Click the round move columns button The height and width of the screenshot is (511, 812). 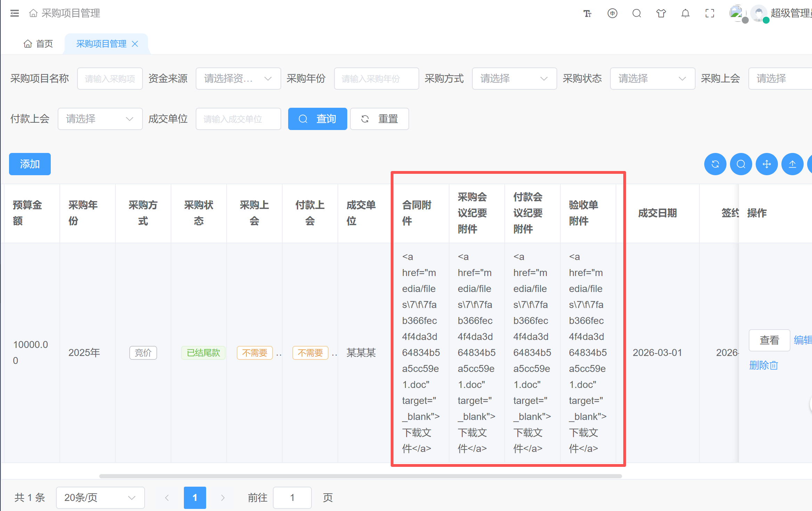click(x=766, y=164)
